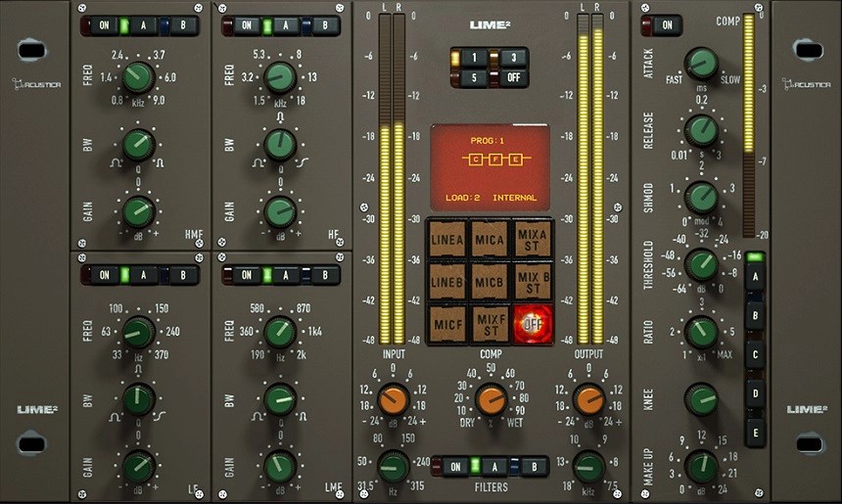The image size is (842, 504).
Task: Click the C block in routing display
Action: point(476,160)
